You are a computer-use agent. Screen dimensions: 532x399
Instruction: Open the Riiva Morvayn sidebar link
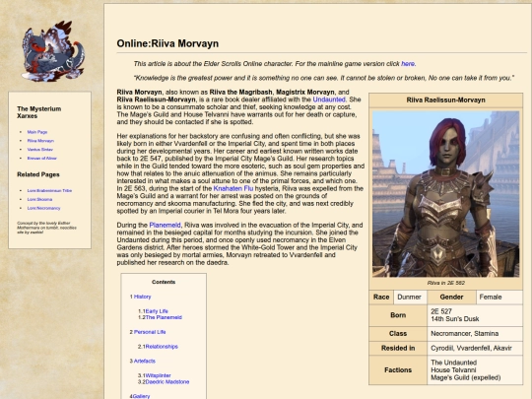[x=40, y=141]
